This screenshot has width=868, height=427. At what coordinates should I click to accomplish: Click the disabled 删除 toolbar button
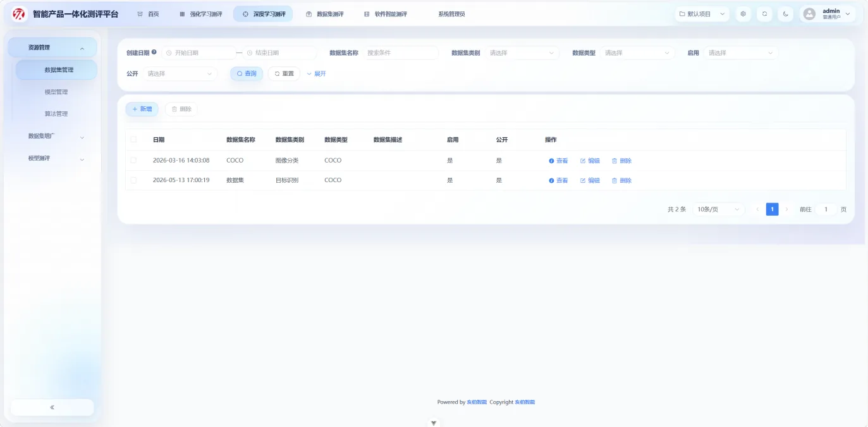click(181, 109)
